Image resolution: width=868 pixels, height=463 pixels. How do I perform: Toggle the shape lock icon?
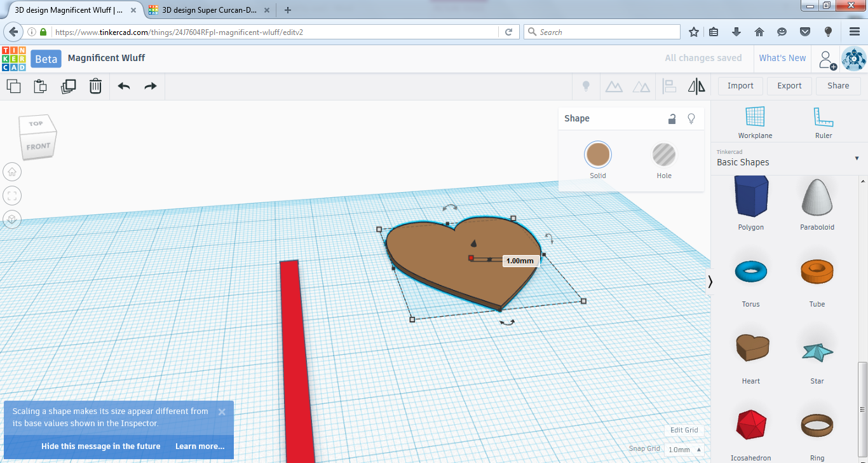pos(672,119)
